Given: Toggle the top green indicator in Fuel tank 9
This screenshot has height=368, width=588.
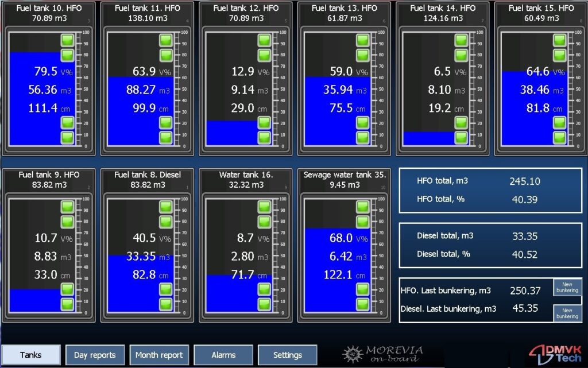Looking at the screenshot, I should pyautogui.click(x=68, y=207).
